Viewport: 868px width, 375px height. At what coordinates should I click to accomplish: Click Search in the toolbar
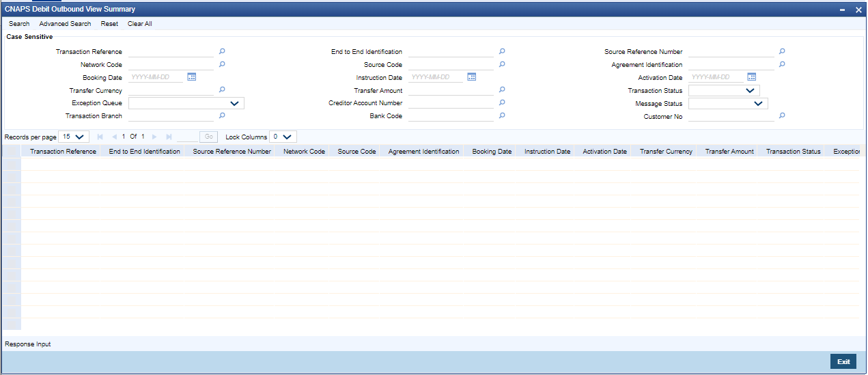click(19, 24)
